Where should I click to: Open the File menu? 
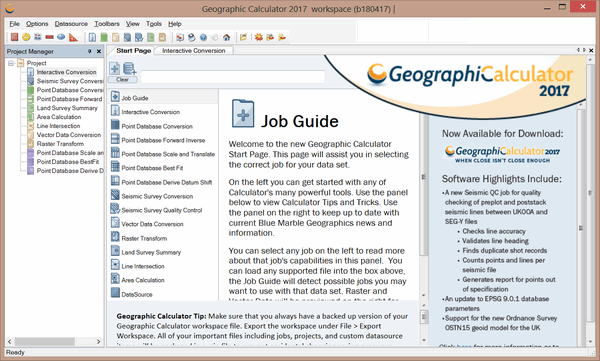click(x=14, y=24)
